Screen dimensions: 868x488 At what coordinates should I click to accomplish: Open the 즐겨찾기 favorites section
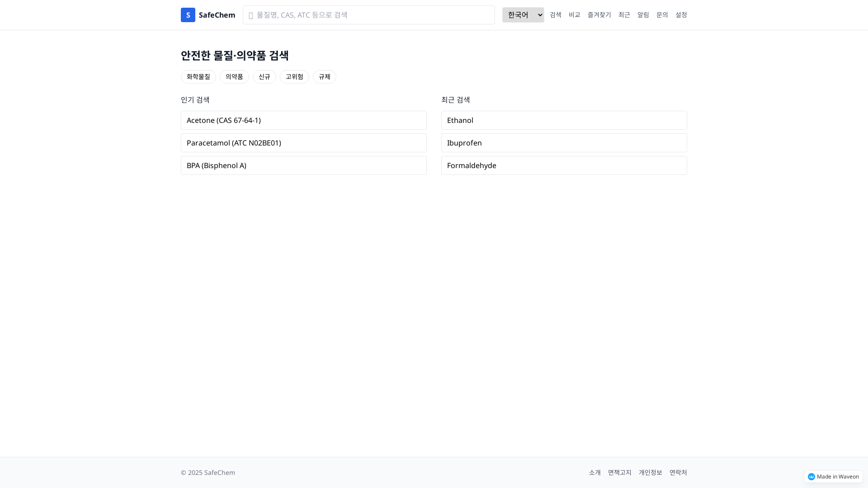[x=599, y=14]
